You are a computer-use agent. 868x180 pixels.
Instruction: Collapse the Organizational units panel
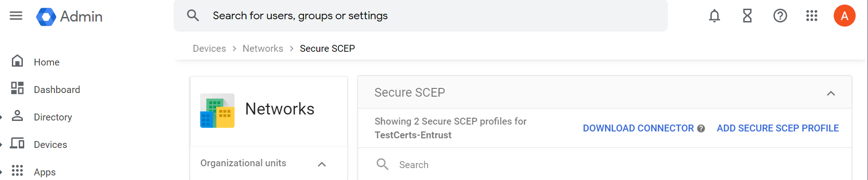point(322,164)
